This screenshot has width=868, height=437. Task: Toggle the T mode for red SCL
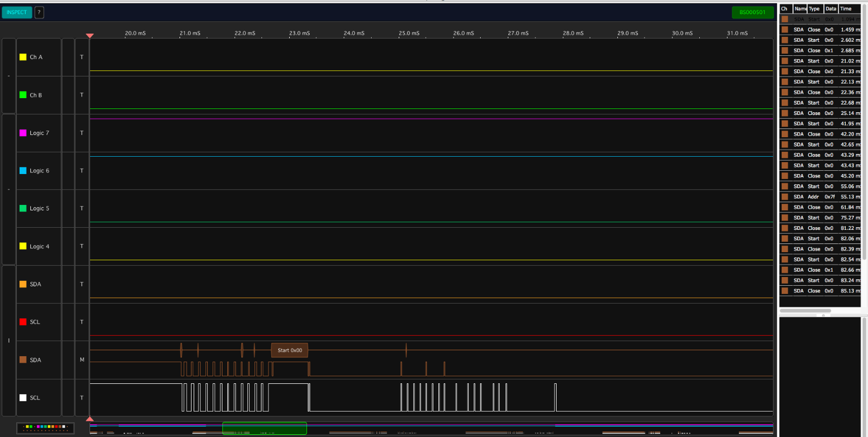click(82, 322)
